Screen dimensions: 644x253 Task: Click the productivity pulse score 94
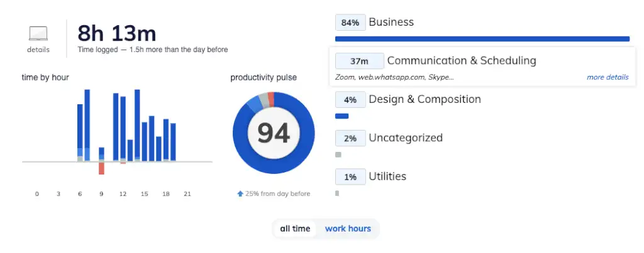[x=273, y=133]
